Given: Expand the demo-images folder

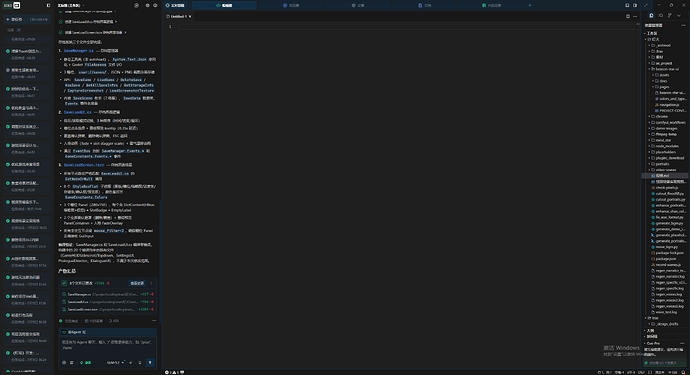Looking at the screenshot, I should tap(666, 129).
